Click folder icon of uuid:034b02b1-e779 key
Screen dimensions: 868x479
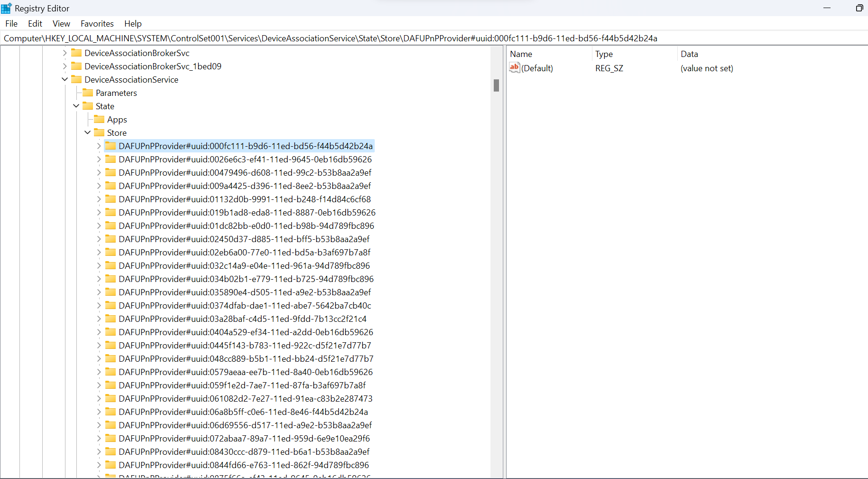(111, 279)
